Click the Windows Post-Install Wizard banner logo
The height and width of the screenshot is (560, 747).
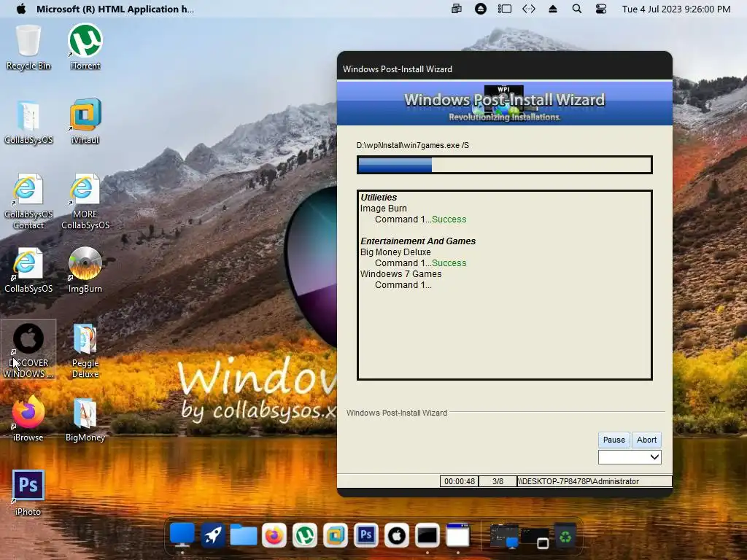(505, 102)
